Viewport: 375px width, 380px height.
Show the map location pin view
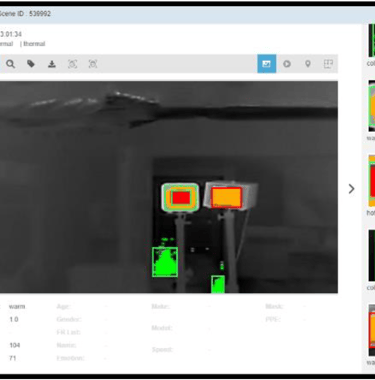308,64
